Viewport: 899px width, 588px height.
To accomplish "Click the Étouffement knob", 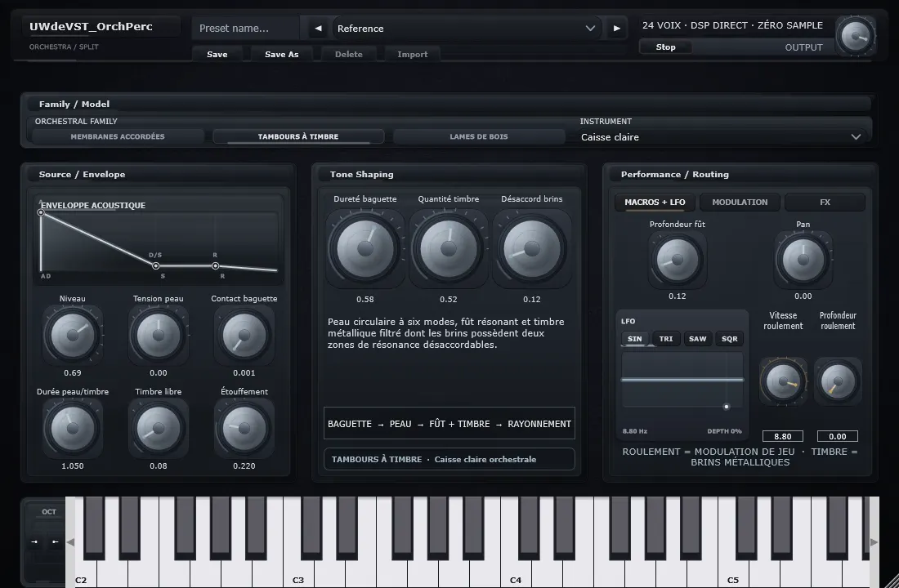I will [x=244, y=428].
